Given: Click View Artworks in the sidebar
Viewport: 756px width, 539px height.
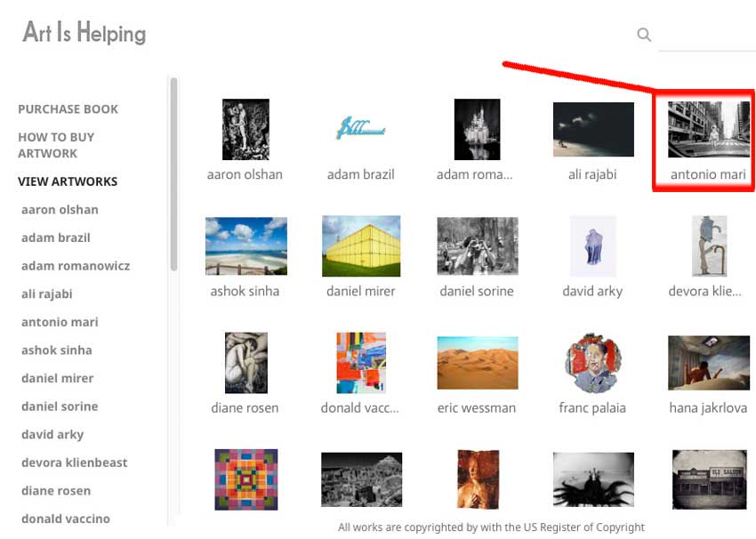Looking at the screenshot, I should [68, 181].
